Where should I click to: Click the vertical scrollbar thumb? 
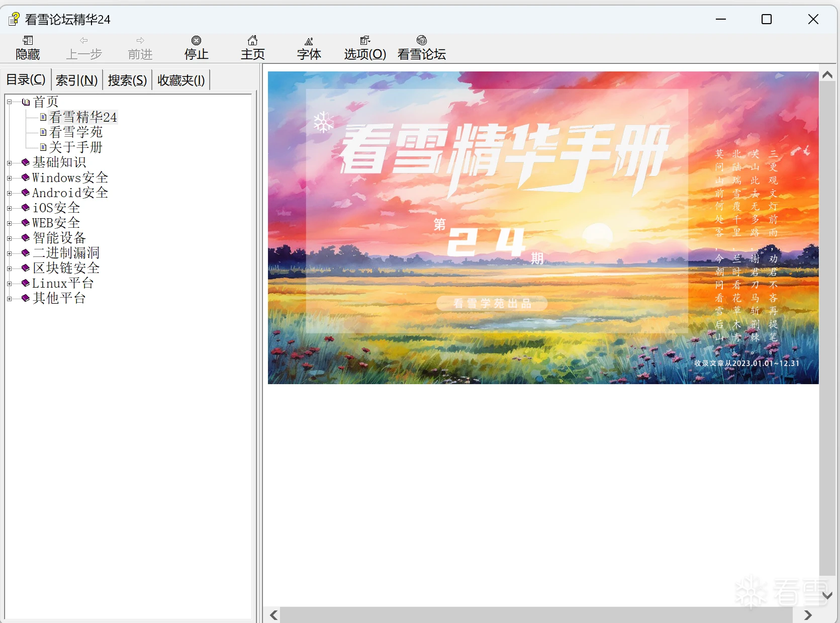tap(827, 329)
